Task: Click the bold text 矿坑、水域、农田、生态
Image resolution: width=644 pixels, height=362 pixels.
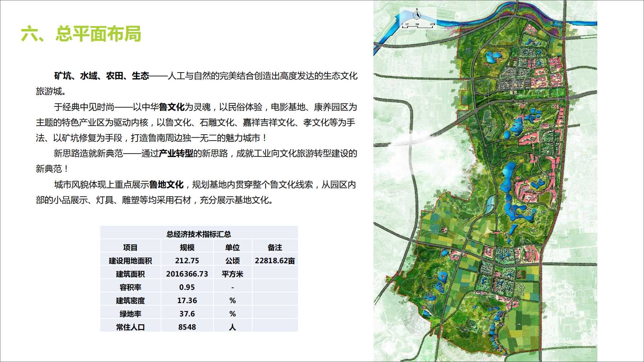Action: (x=101, y=76)
